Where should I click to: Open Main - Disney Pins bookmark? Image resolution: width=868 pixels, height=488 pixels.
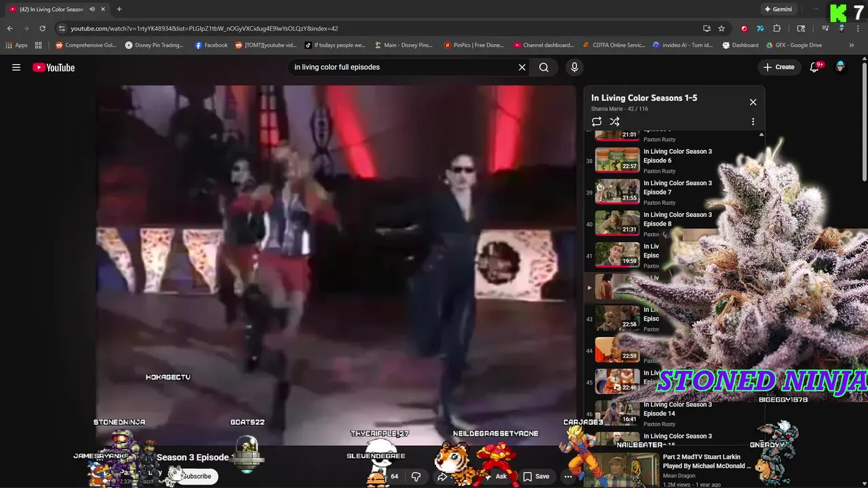point(403,45)
